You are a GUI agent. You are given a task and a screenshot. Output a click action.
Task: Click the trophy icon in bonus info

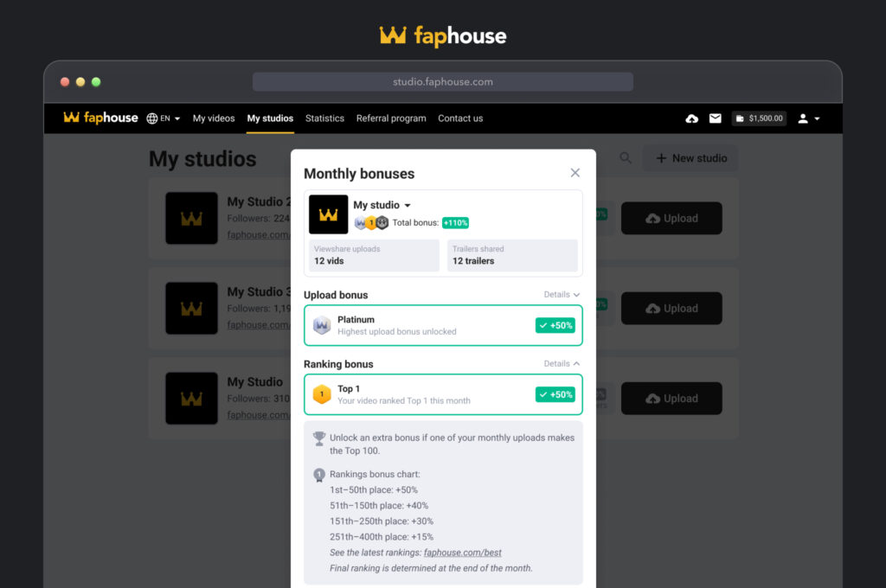(x=319, y=438)
